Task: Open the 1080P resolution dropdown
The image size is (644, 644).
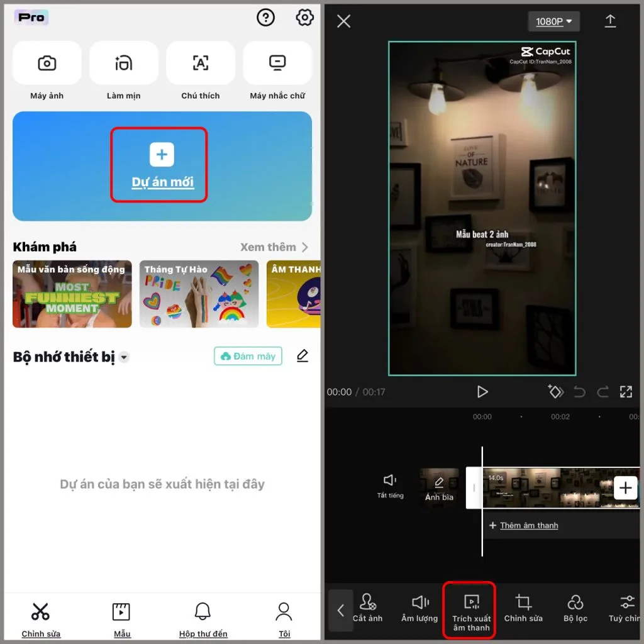Action: click(x=553, y=21)
